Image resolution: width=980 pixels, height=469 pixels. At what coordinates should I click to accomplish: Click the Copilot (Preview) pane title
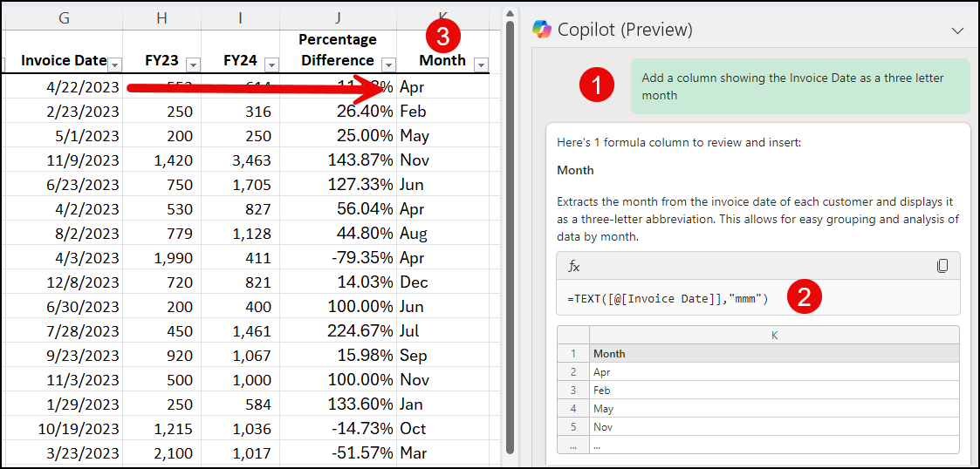point(624,30)
